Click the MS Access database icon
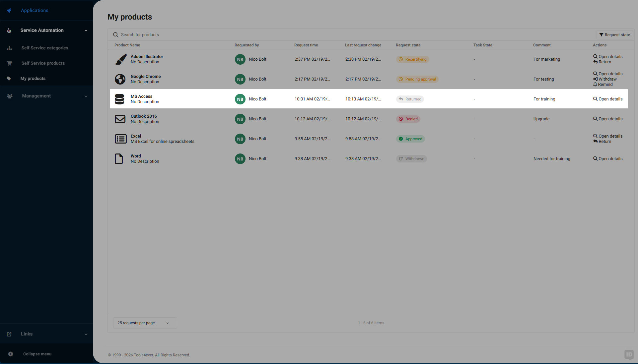Image resolution: width=638 pixels, height=364 pixels. (x=120, y=99)
